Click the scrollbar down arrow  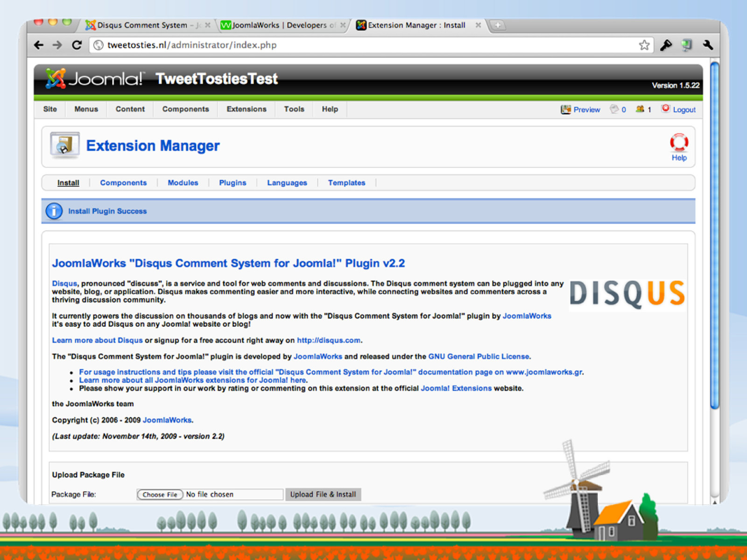(x=715, y=501)
